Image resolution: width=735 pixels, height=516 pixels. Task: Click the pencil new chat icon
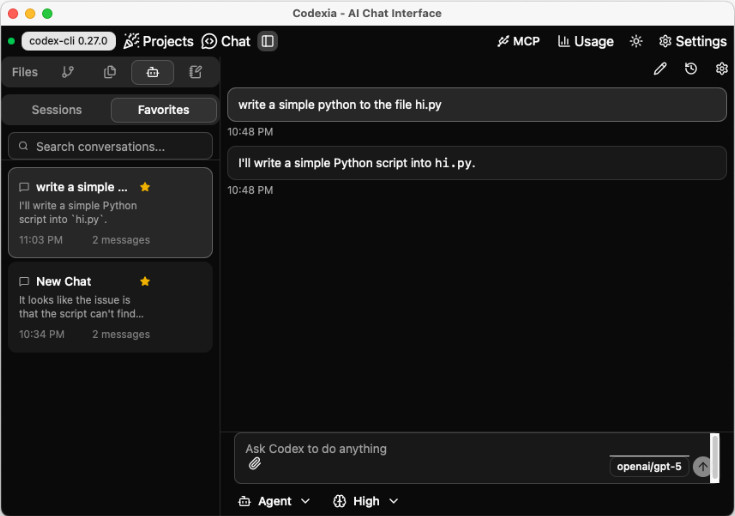[x=660, y=69]
